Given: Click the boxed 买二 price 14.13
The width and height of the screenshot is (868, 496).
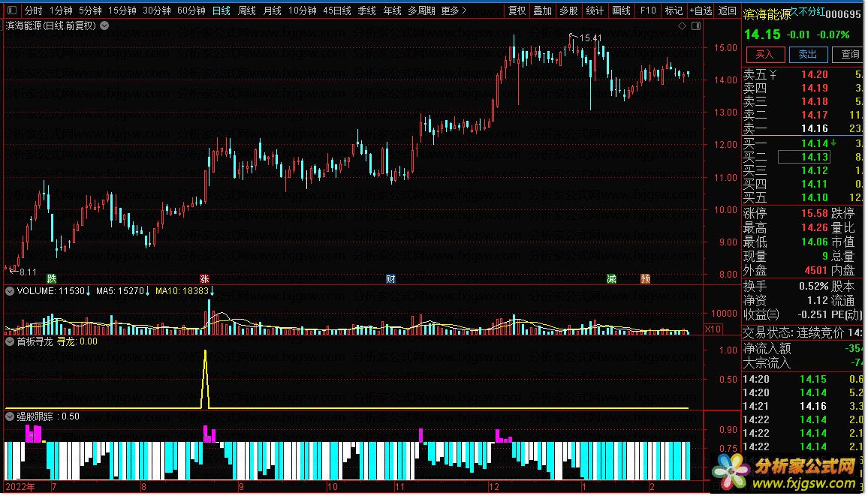Looking at the screenshot, I should 803,157.
